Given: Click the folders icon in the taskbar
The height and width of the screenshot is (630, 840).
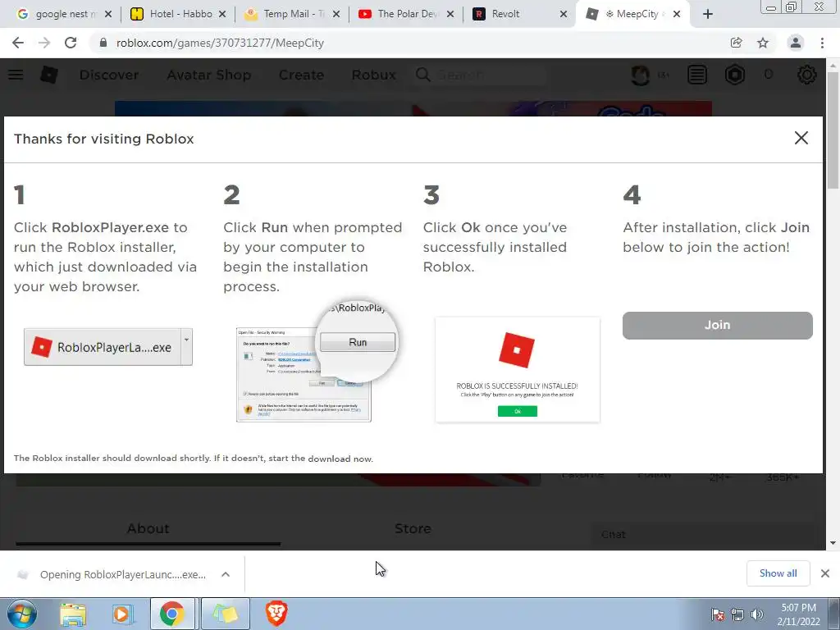Looking at the screenshot, I should pyautogui.click(x=225, y=614).
